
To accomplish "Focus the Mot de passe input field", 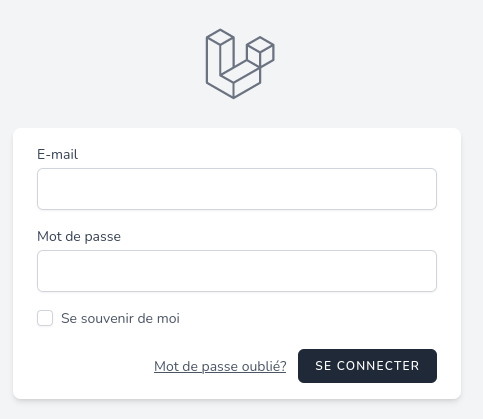I will [x=237, y=271].
